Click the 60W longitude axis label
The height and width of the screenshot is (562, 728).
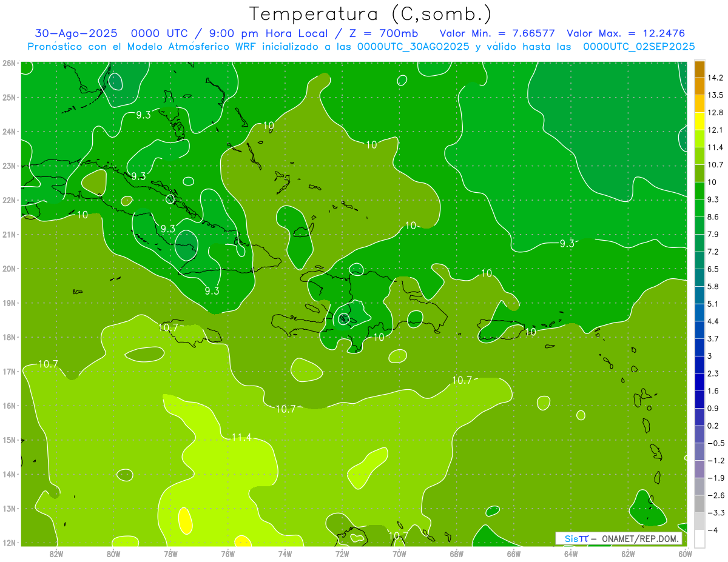tap(685, 554)
